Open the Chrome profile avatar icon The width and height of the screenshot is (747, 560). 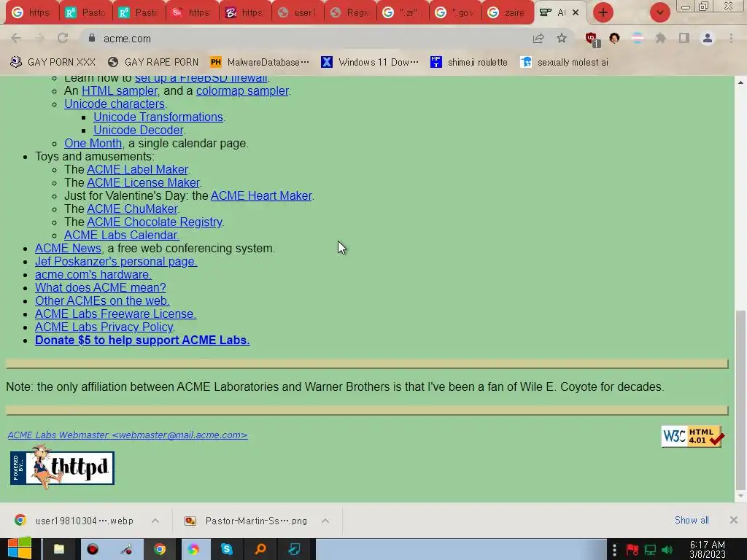708,38
